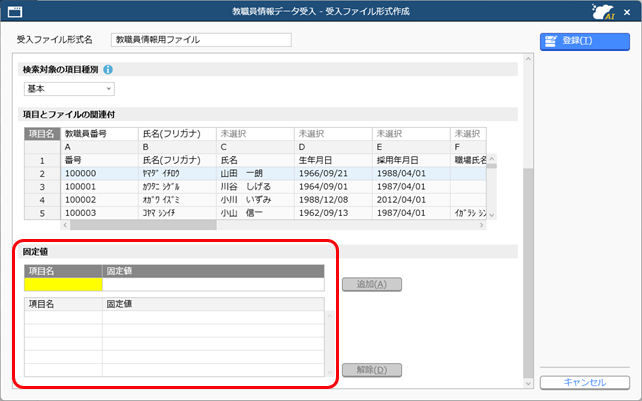Select row number 2 header
The width and height of the screenshot is (642, 401).
coord(42,174)
